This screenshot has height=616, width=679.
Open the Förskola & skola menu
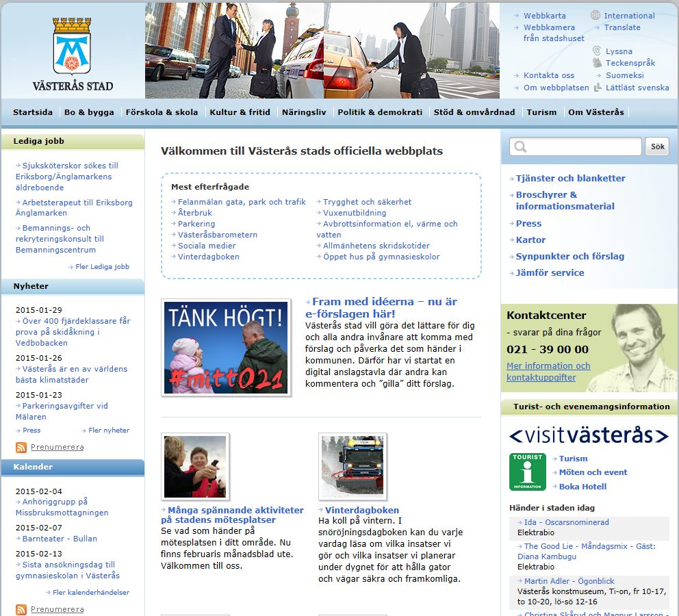click(162, 112)
